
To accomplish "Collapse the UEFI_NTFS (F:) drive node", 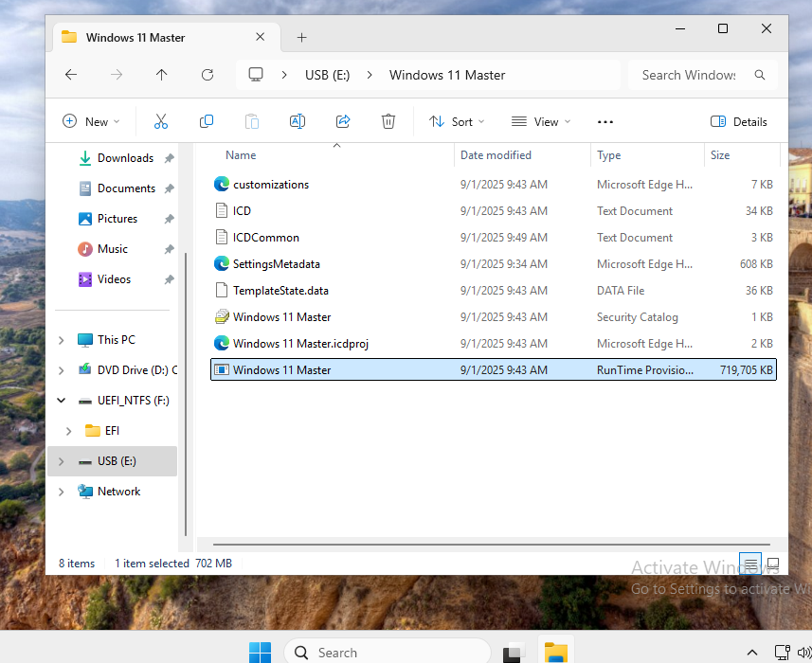I will coord(62,401).
